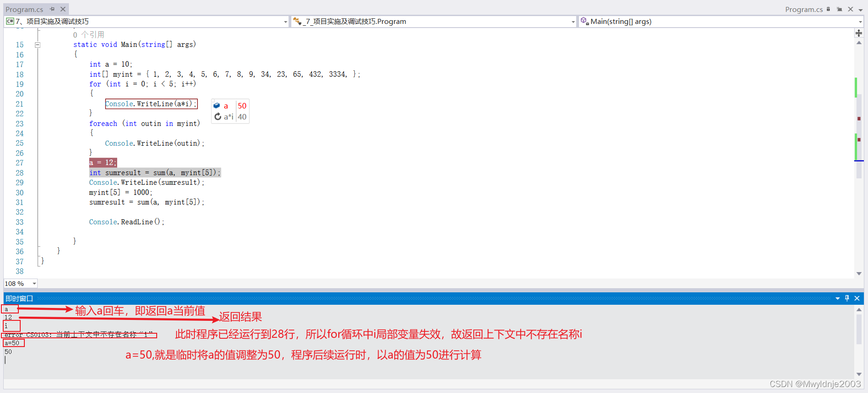Click the int[] myint array declaration line
Image resolution: width=868 pixels, height=393 pixels.
(x=225, y=74)
